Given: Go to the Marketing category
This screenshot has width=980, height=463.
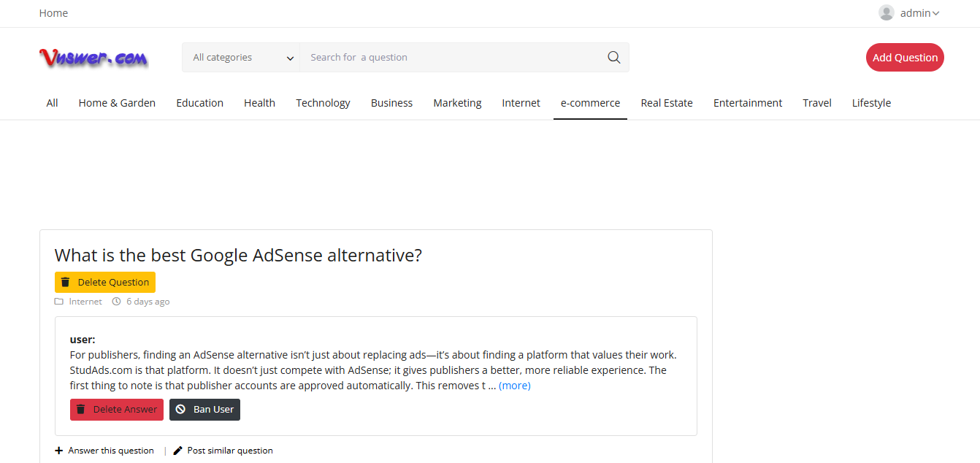Looking at the screenshot, I should pos(457,103).
